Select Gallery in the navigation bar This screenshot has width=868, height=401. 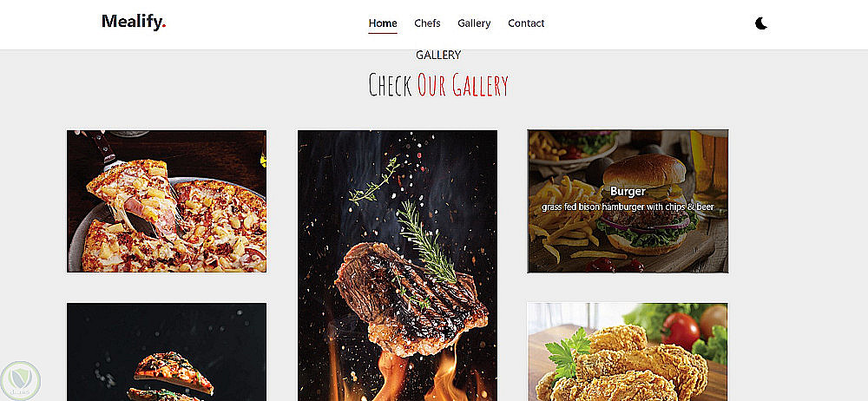pyautogui.click(x=474, y=23)
